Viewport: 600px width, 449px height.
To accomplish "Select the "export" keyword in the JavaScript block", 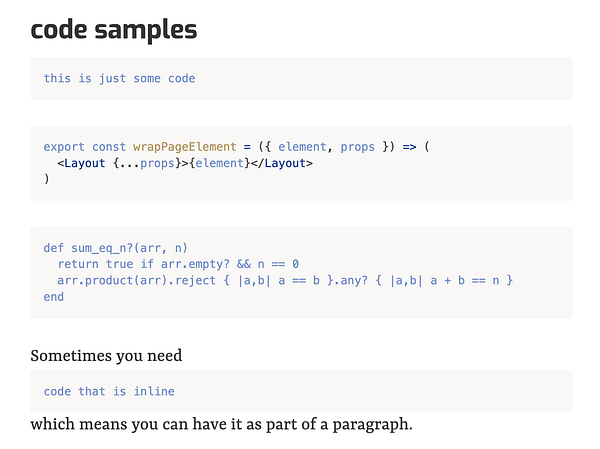I will pyautogui.click(x=64, y=146).
